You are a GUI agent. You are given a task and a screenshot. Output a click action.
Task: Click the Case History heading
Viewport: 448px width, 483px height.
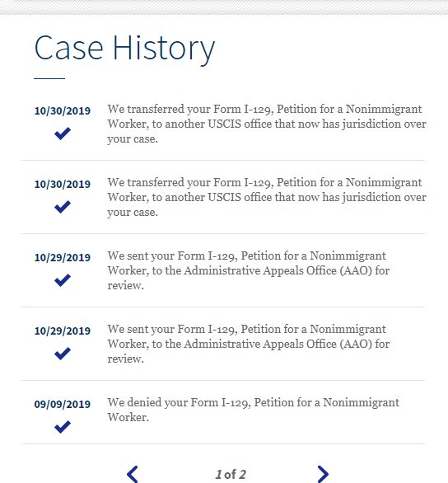(124, 49)
